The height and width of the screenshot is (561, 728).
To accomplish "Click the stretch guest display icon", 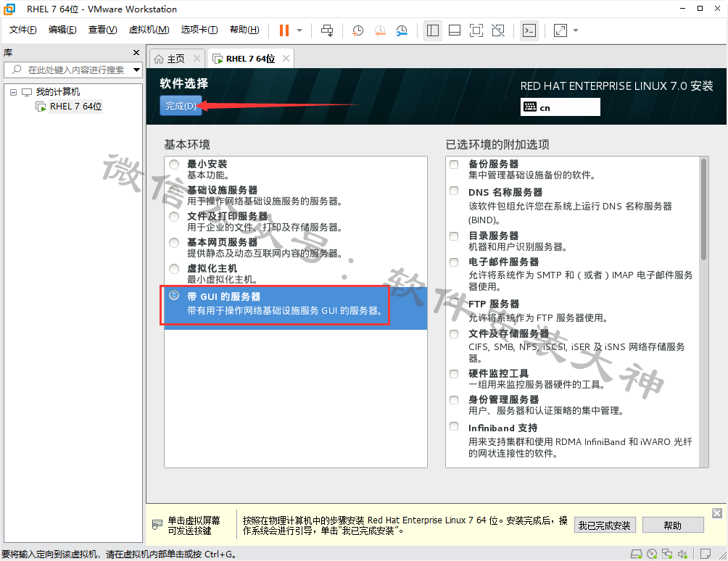I will pyautogui.click(x=561, y=30).
